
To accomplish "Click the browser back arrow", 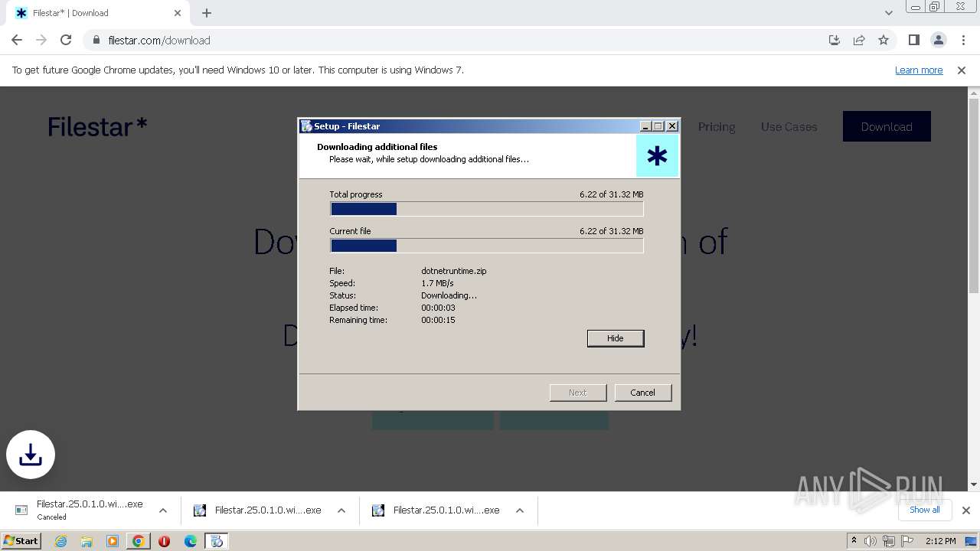I will [17, 40].
